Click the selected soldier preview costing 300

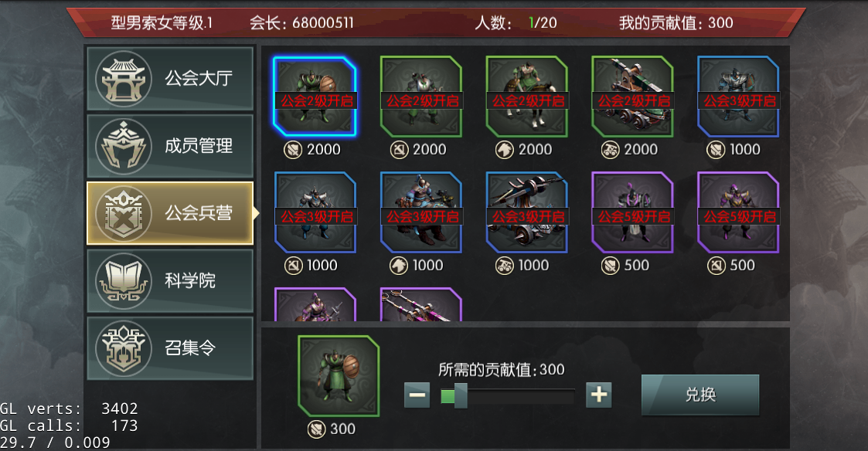coord(339,376)
